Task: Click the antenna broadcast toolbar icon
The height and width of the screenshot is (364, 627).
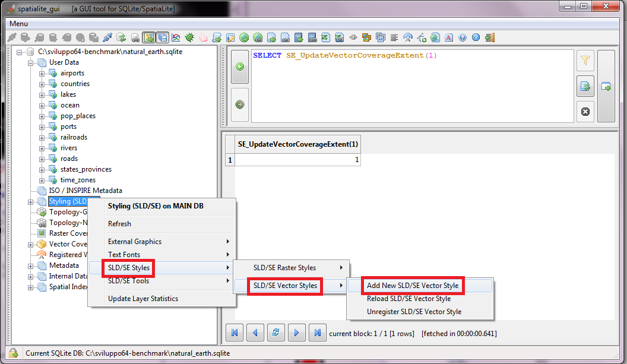Action: click(407, 37)
